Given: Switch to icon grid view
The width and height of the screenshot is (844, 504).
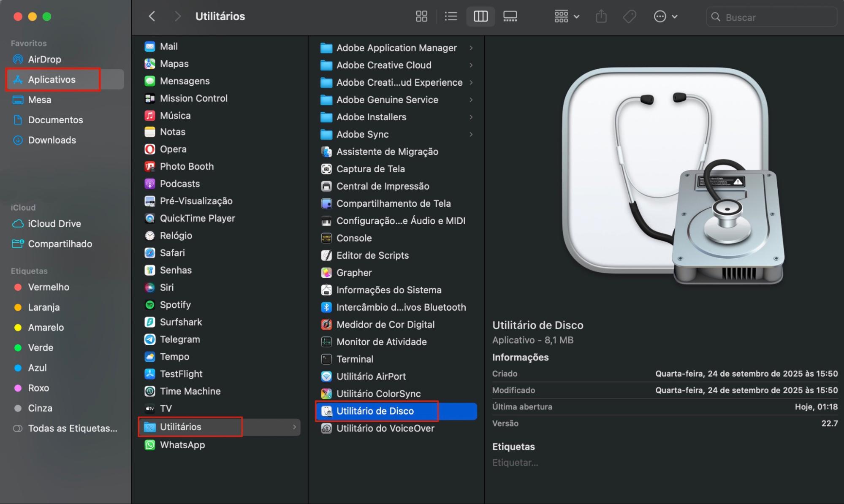Looking at the screenshot, I should [x=421, y=16].
